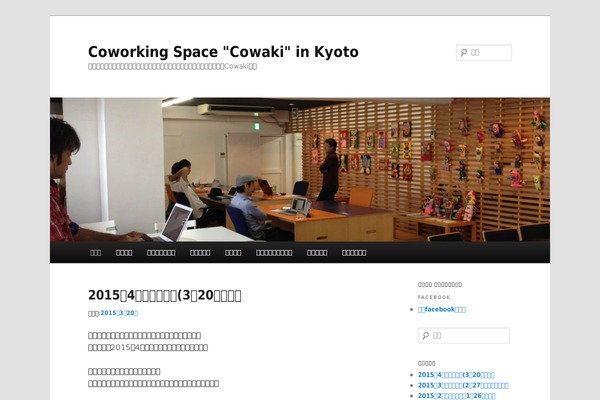Open the third item in the black navigation bar
The image size is (600, 400).
(161, 253)
